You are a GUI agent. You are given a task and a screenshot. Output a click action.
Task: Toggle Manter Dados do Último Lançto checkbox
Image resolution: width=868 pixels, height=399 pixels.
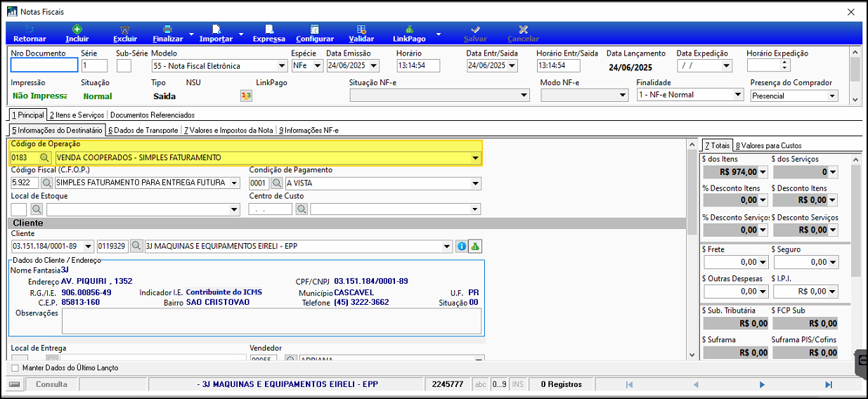(x=15, y=367)
